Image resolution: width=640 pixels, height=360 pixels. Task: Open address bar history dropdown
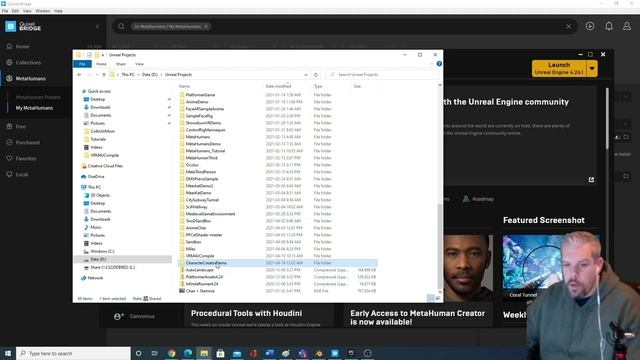point(306,75)
